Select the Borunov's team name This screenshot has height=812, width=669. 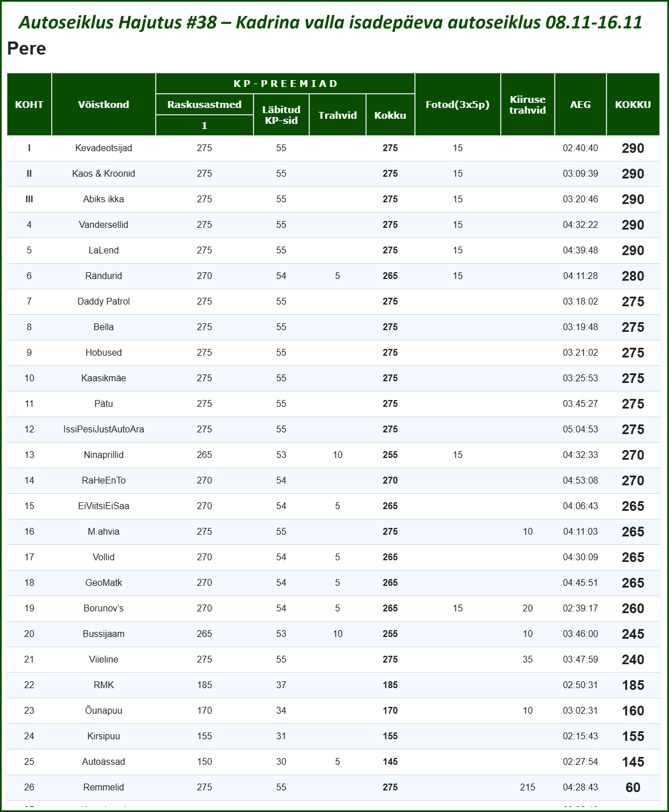[x=103, y=609]
